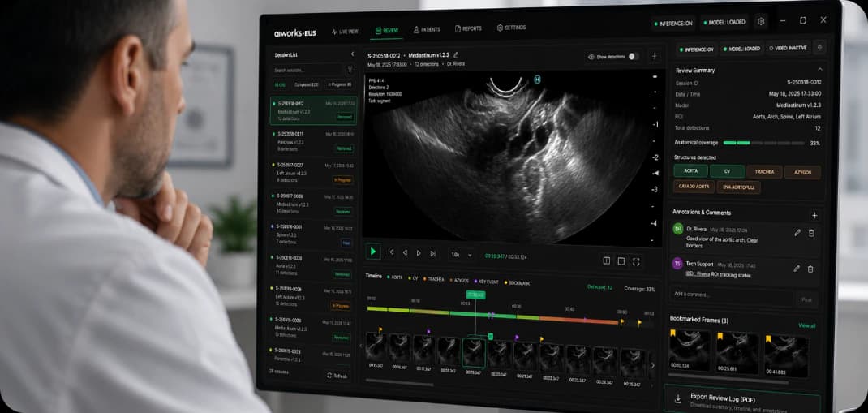Play the ultrasound recording
The height and width of the screenshot is (413, 868).
click(373, 252)
